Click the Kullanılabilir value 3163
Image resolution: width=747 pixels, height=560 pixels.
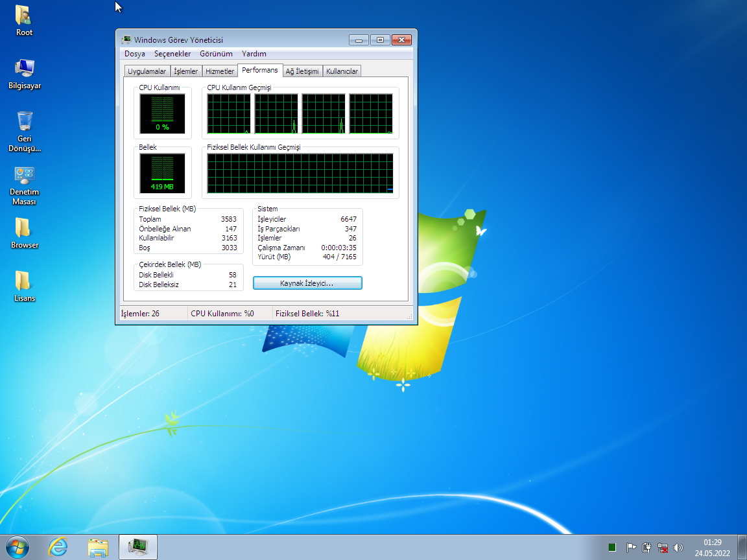coord(229,238)
